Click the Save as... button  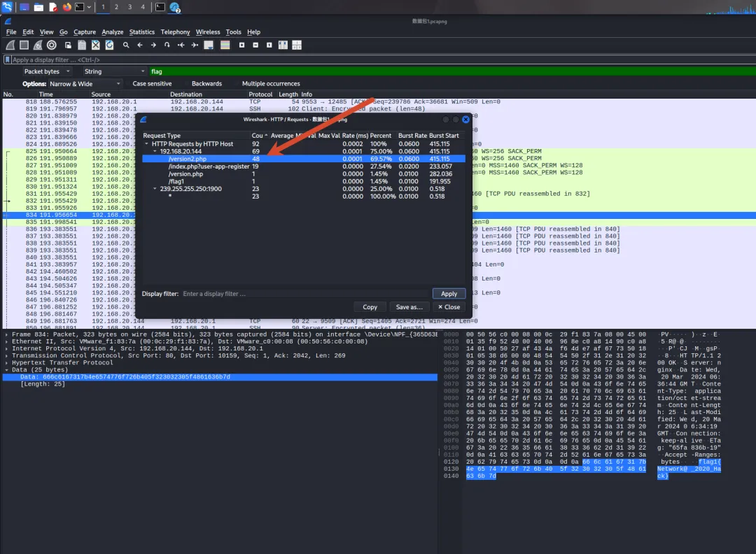point(409,307)
